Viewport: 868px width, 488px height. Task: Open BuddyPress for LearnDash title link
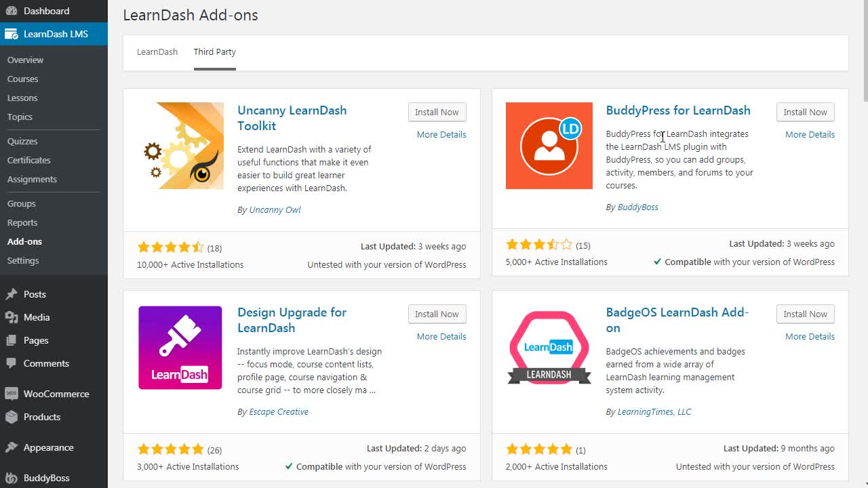tap(678, 110)
